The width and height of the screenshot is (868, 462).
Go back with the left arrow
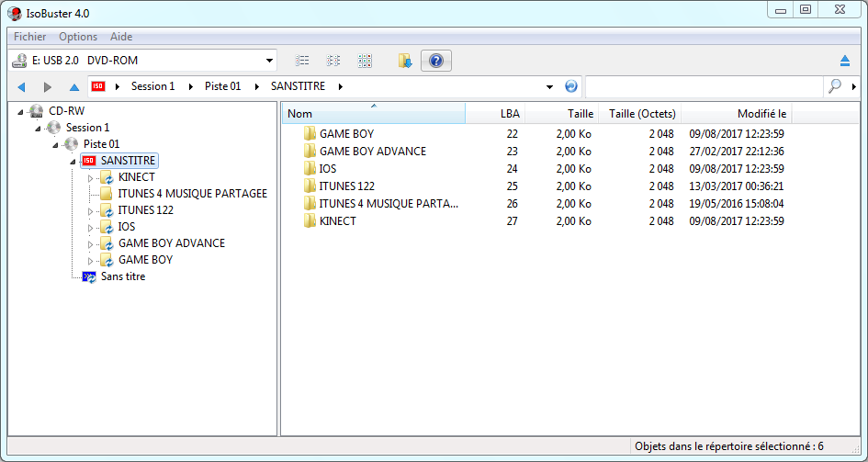[x=22, y=87]
